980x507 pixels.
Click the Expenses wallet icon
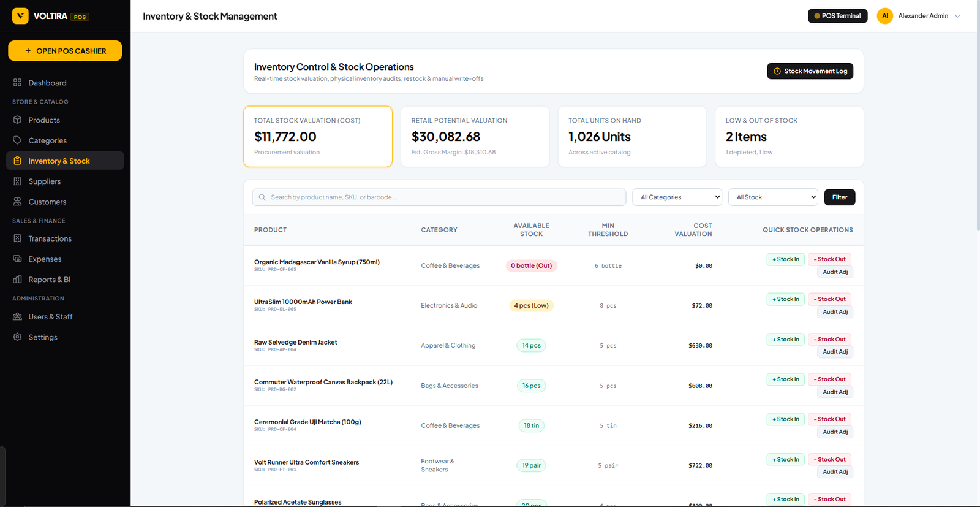(x=17, y=259)
